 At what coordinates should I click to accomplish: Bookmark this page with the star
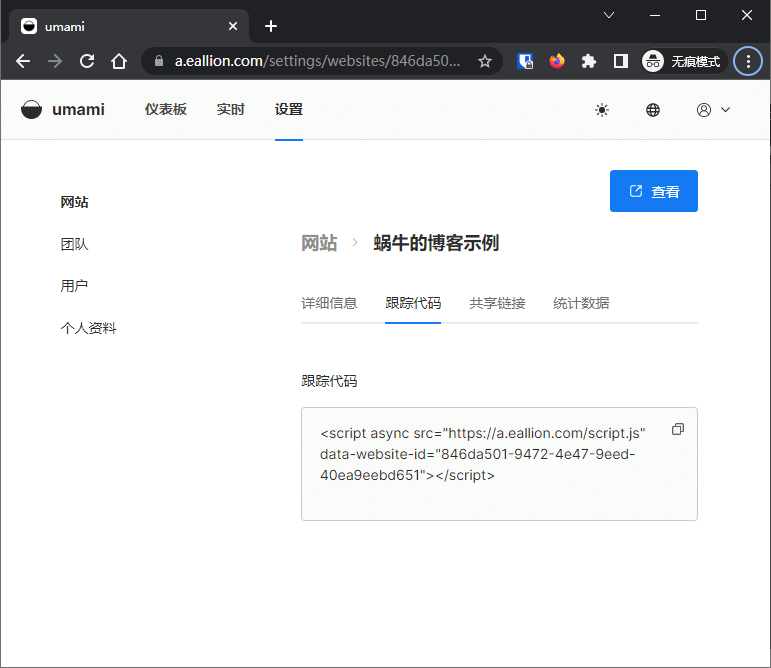[x=485, y=61]
